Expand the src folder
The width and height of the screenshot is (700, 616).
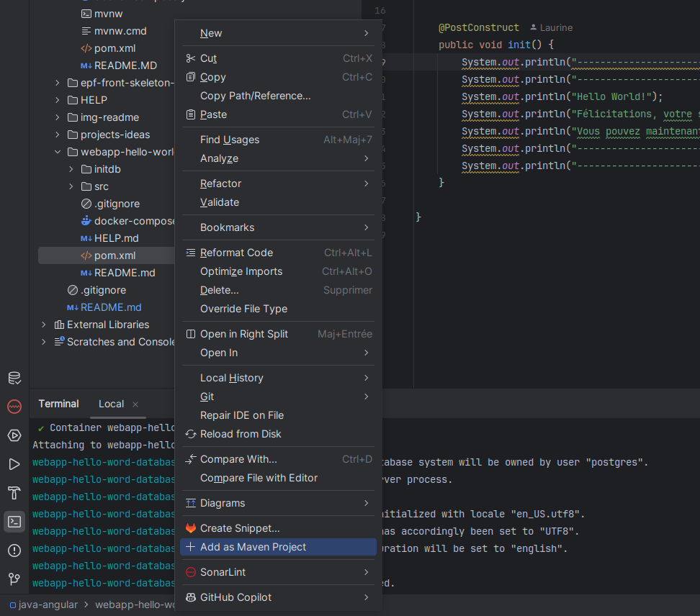71,186
